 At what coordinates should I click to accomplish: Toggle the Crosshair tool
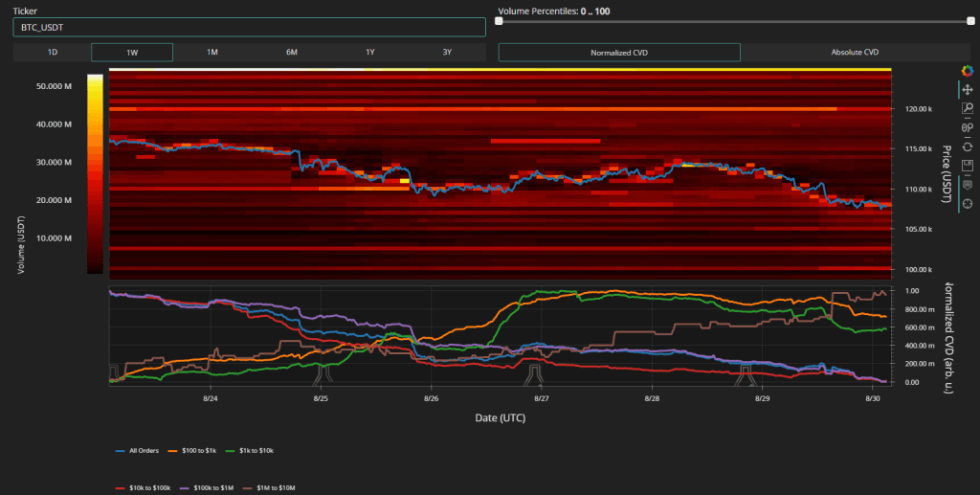967,203
